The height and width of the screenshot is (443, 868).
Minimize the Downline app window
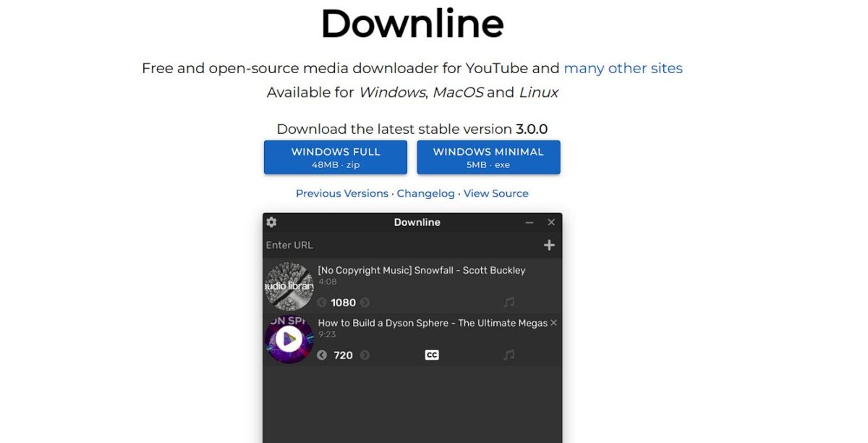pos(529,222)
